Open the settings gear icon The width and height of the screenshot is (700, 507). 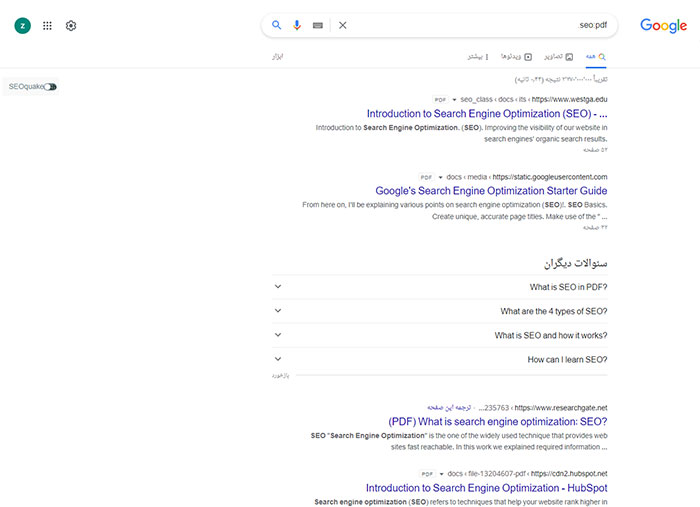tap(71, 25)
